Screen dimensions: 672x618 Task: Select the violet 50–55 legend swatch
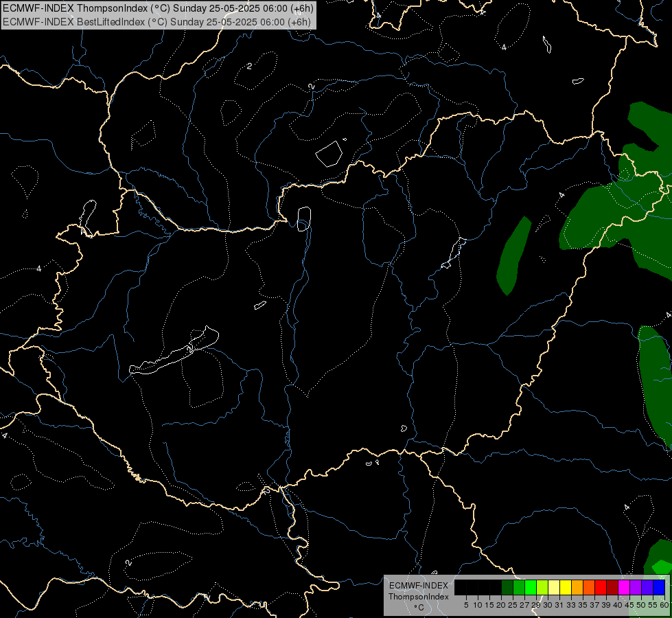pyautogui.click(x=647, y=587)
